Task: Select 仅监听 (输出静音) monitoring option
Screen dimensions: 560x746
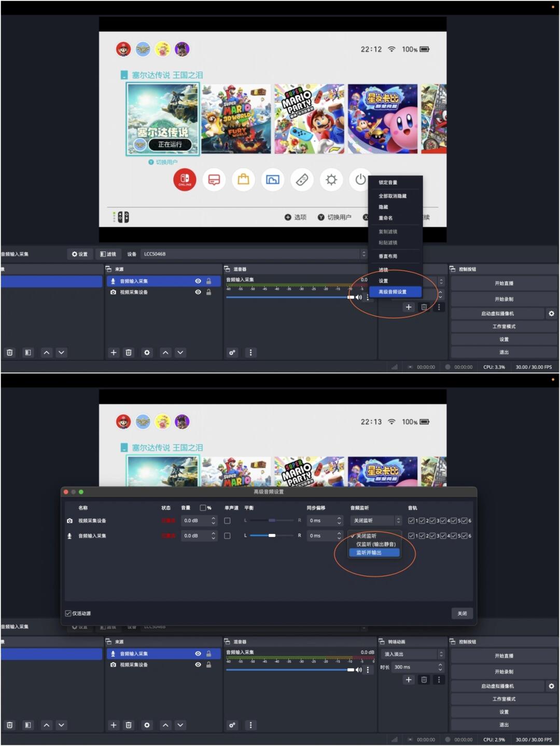Action: point(374,544)
